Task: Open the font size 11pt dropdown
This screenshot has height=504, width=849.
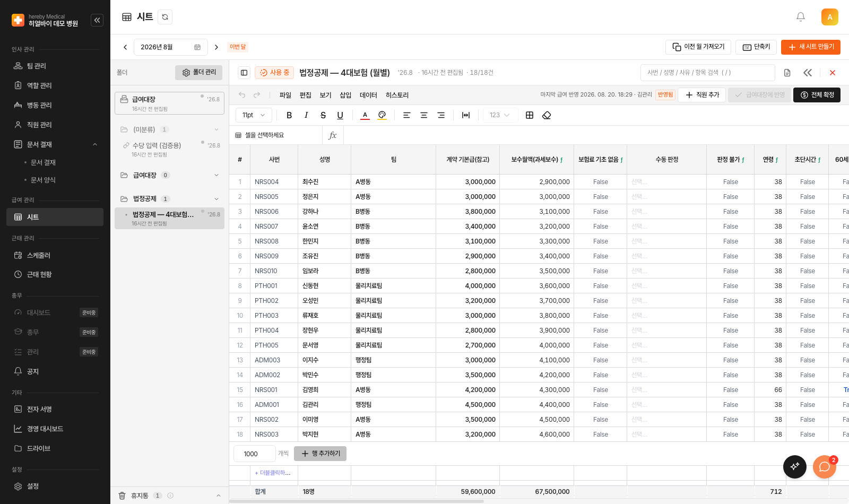Action: point(254,115)
